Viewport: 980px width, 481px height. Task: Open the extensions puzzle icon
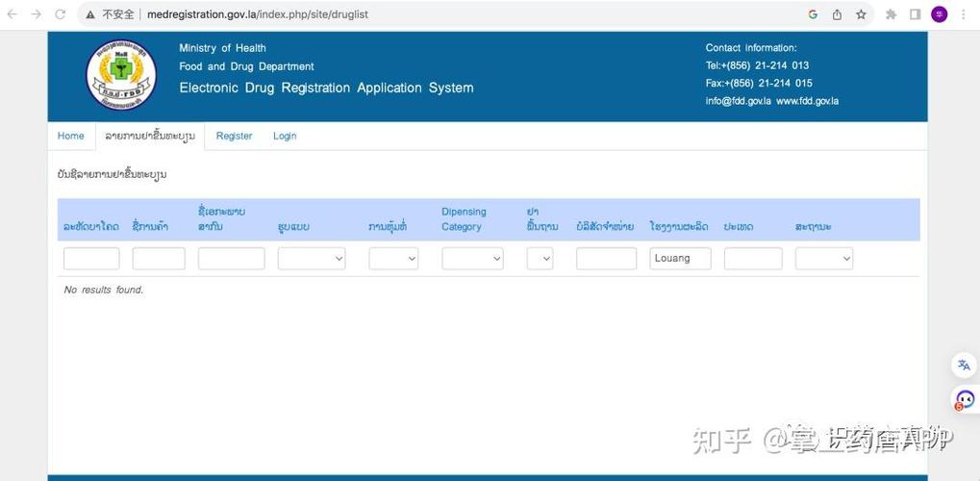pos(891,14)
